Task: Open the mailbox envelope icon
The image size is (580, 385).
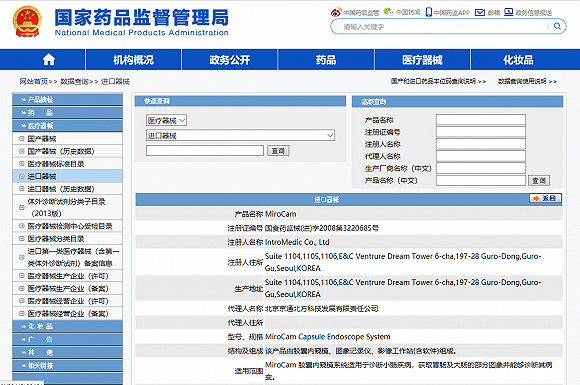Action: [x=480, y=13]
